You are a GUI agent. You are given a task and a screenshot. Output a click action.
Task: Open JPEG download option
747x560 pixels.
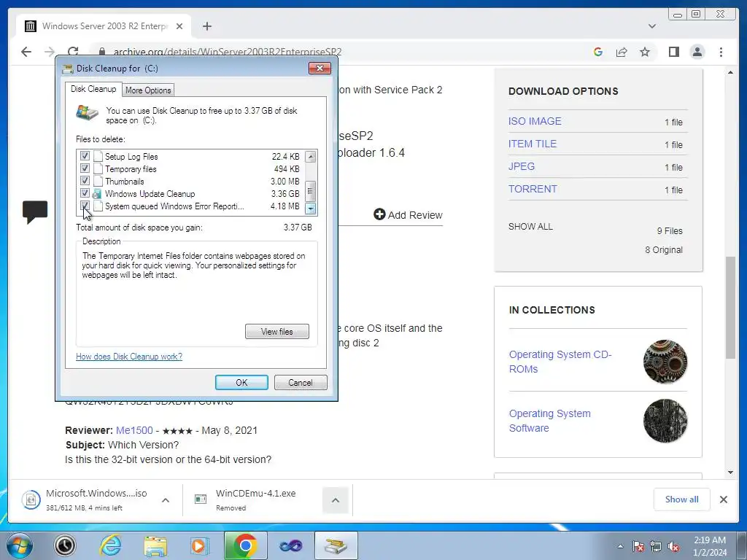coord(522,166)
